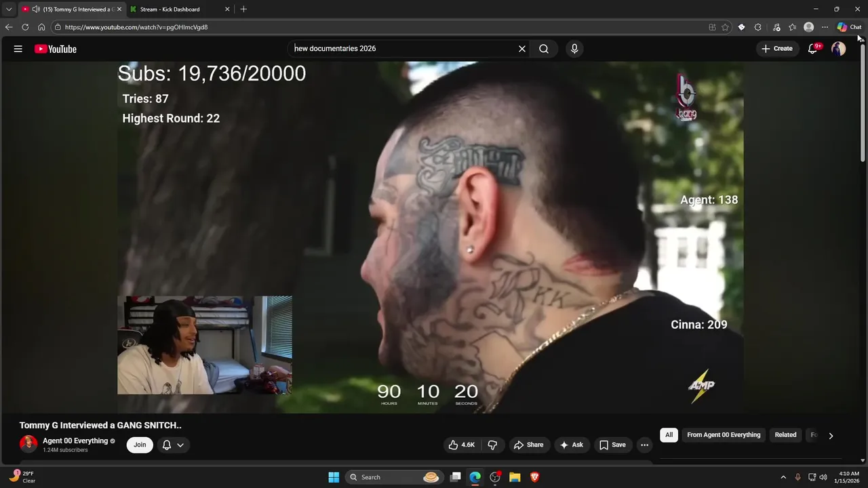Run search with the magnifier button
868x488 pixels.
(x=544, y=49)
